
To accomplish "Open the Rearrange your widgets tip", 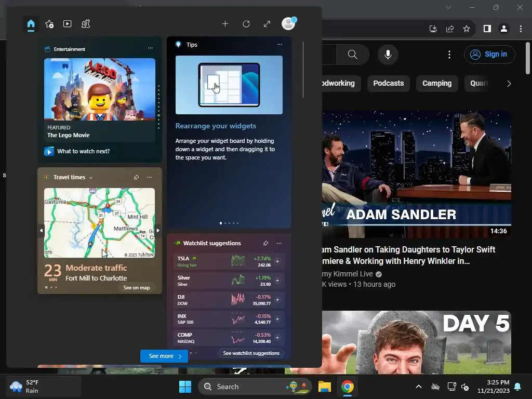I will tap(216, 126).
